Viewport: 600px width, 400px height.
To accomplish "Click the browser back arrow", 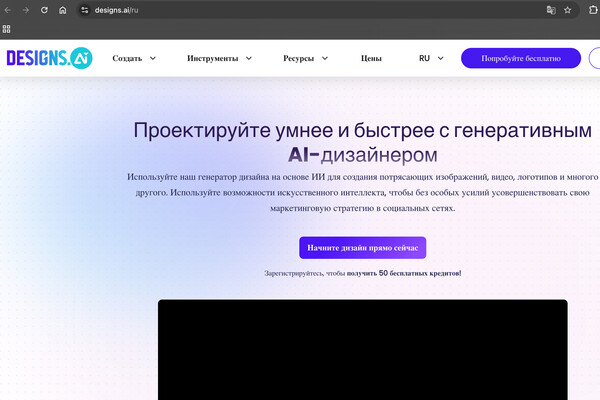I will click(x=8, y=9).
